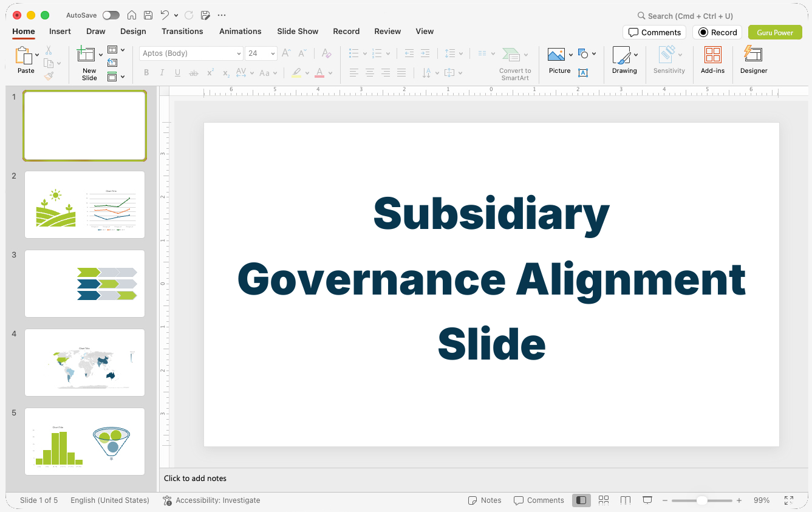Screen dimensions: 812x512
Task: Click the font color swatch
Action: (x=319, y=73)
